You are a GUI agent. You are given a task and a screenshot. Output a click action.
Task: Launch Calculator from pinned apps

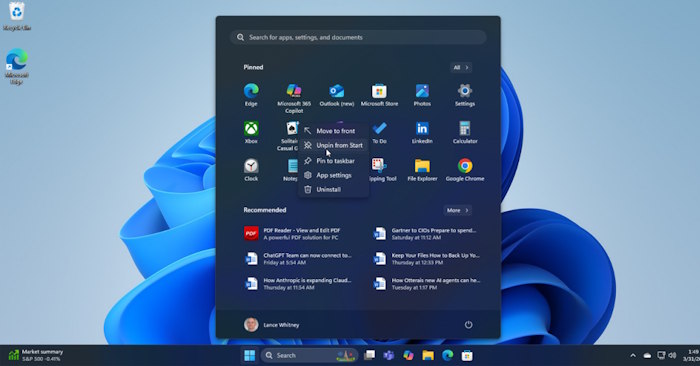pos(465,132)
